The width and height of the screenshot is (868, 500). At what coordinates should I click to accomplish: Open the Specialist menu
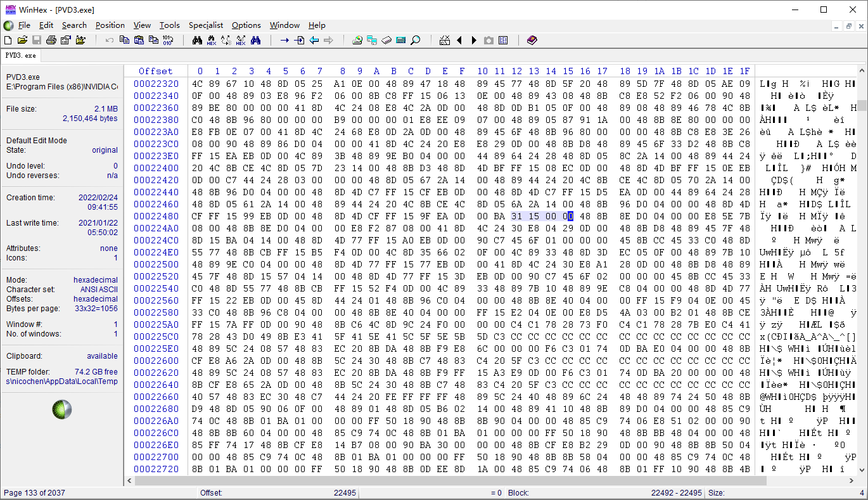click(206, 25)
